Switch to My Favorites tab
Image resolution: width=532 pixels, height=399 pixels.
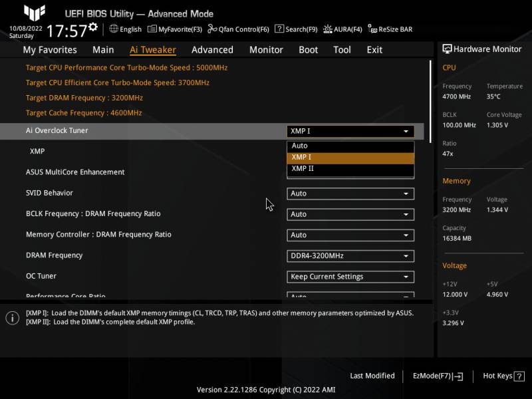pyautogui.click(x=50, y=50)
